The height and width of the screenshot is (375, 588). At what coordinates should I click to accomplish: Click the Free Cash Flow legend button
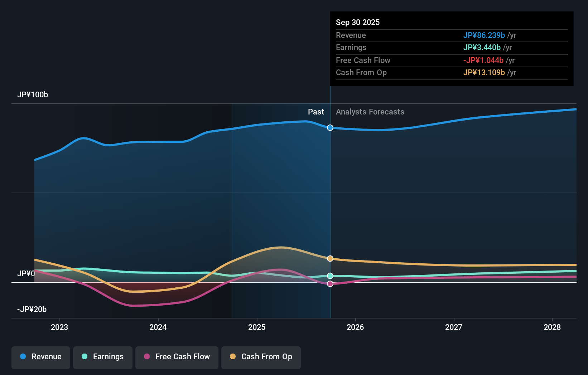177,357
